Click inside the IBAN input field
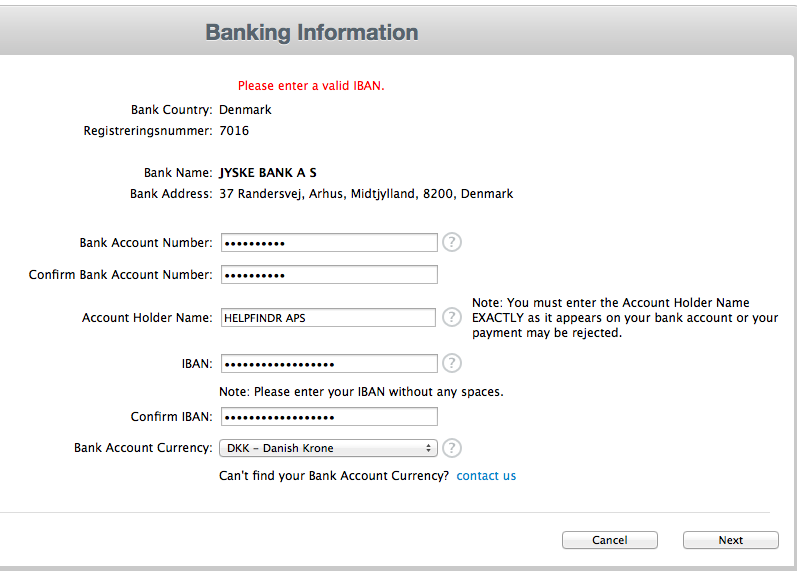Screen dimensions: 797x571 point(328,363)
